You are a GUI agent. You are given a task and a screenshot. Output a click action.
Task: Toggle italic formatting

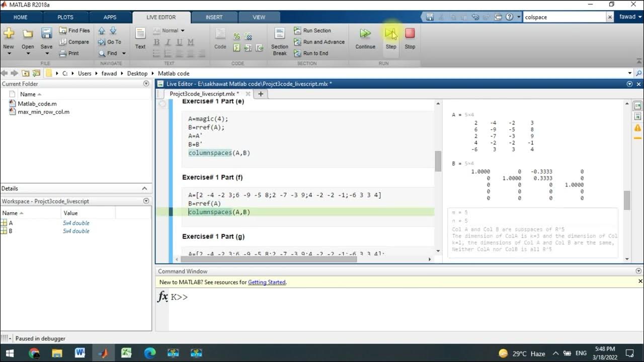coord(168,42)
